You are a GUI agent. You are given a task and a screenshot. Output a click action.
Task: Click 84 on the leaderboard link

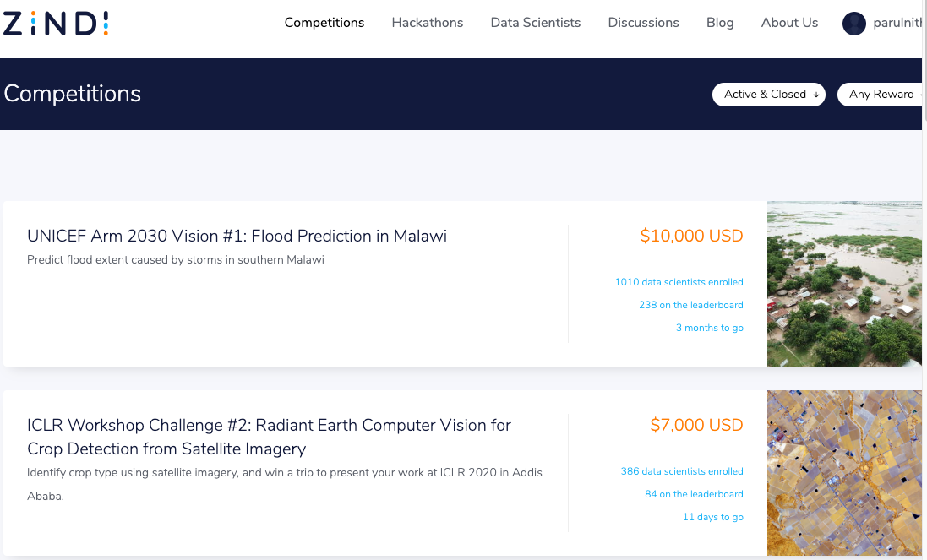tap(694, 494)
